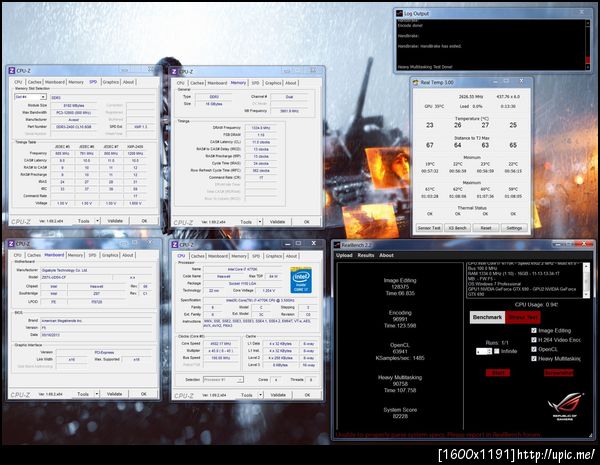Switch to SPD tab in CPU-Z CPU window
Image resolution: width=600 pixels, height=465 pixels.
[256, 256]
